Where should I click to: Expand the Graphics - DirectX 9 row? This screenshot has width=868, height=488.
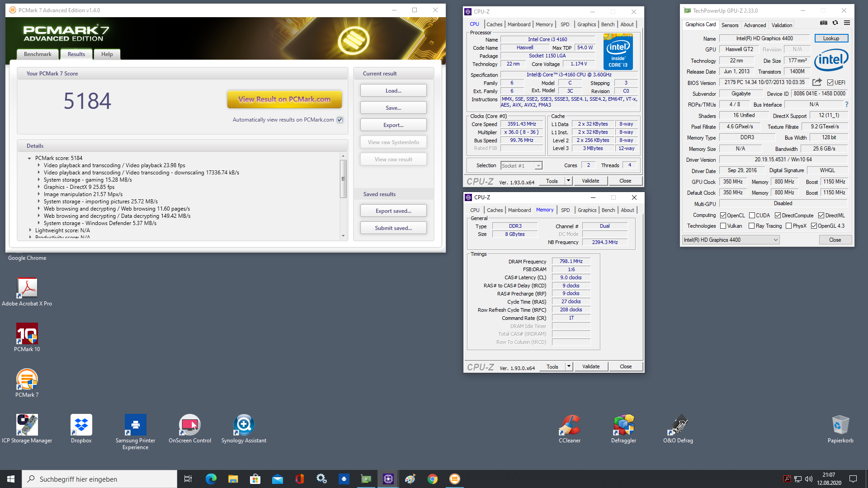[38, 187]
